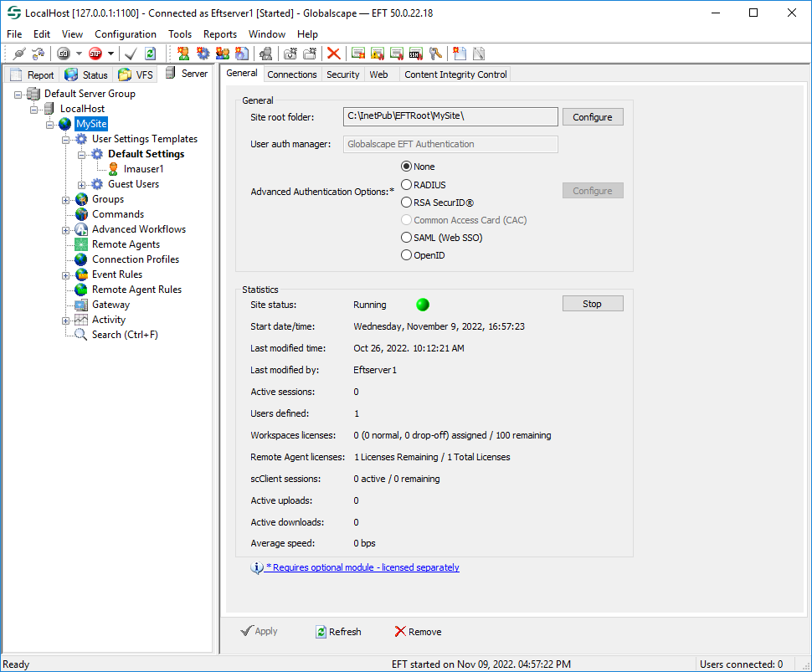Click the checkmark apply toolbar icon
The image size is (812, 672).
pos(131,54)
